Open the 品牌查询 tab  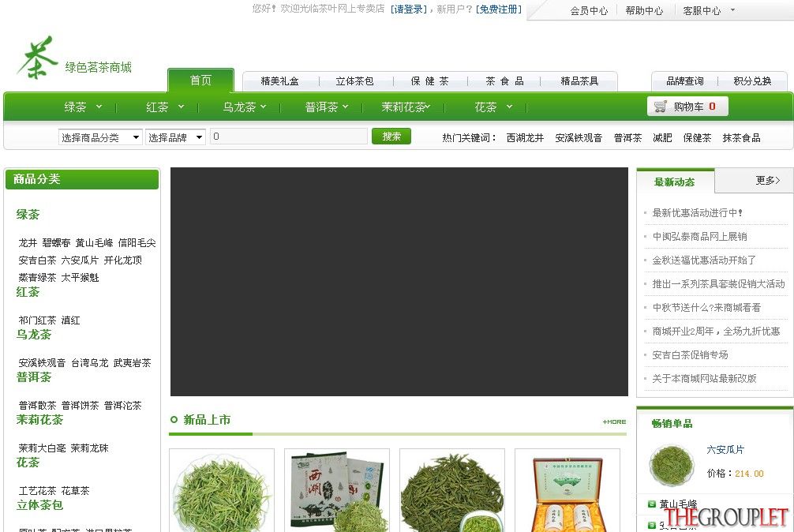tap(684, 81)
